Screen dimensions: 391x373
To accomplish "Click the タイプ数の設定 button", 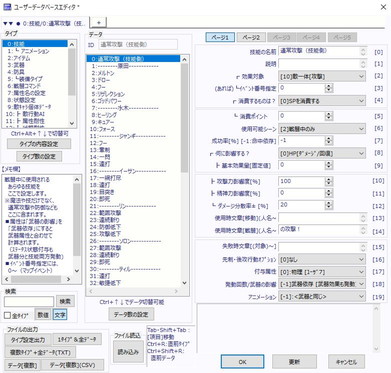I will click(39, 156).
